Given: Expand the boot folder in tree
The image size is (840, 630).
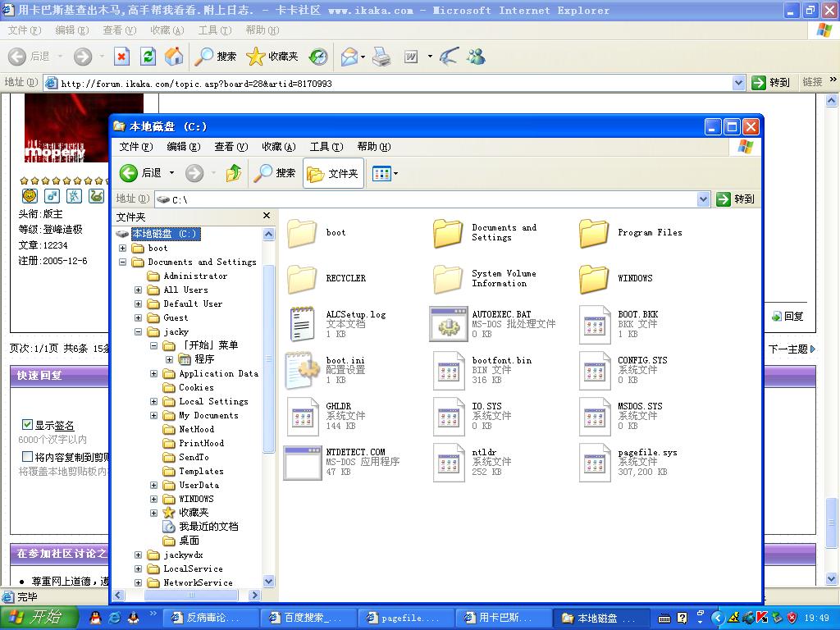Looking at the screenshot, I should (123, 248).
